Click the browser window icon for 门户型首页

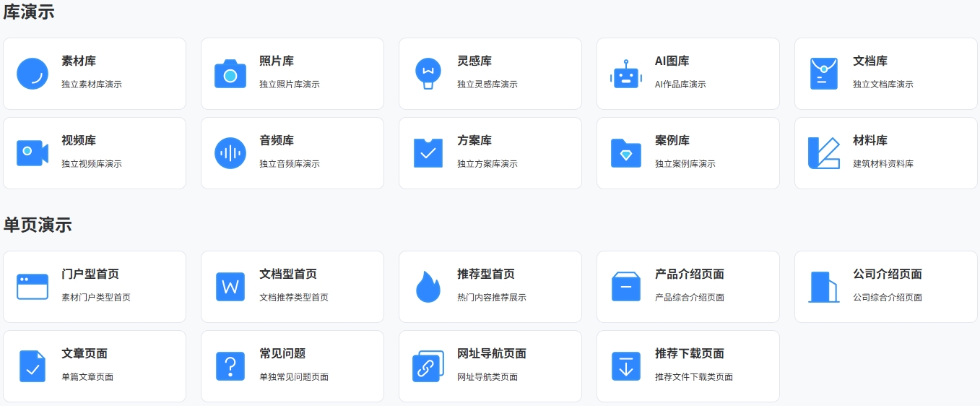pos(32,287)
